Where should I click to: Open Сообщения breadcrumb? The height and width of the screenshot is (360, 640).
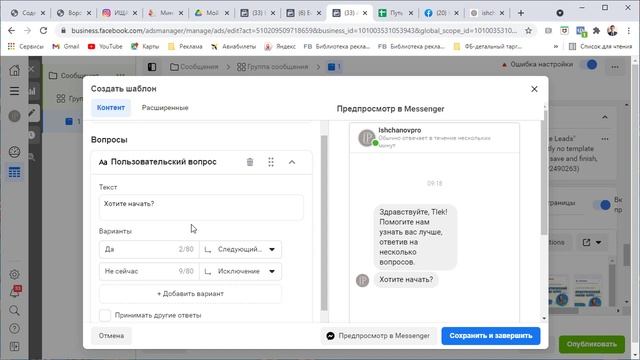point(194,67)
